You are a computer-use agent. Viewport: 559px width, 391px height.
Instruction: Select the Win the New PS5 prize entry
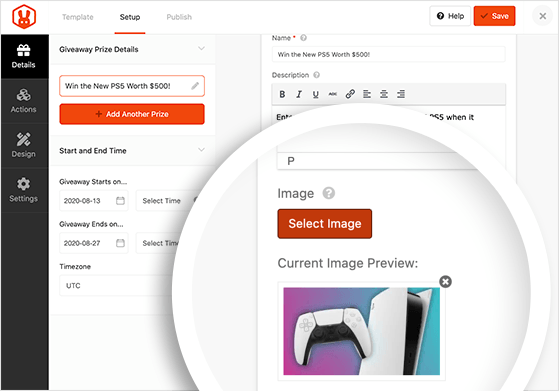click(x=132, y=86)
